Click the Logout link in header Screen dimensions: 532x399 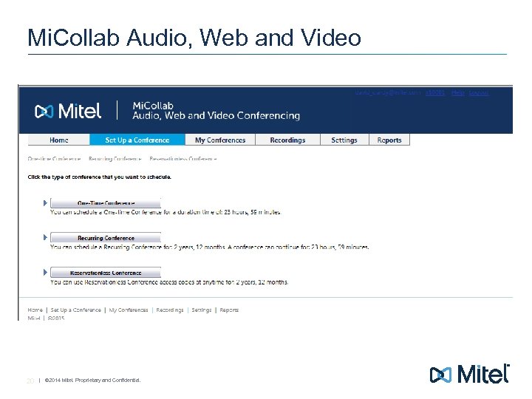(479, 92)
